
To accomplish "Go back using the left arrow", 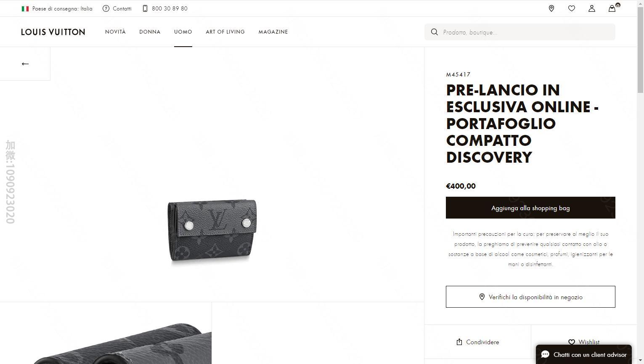I will tap(25, 64).
